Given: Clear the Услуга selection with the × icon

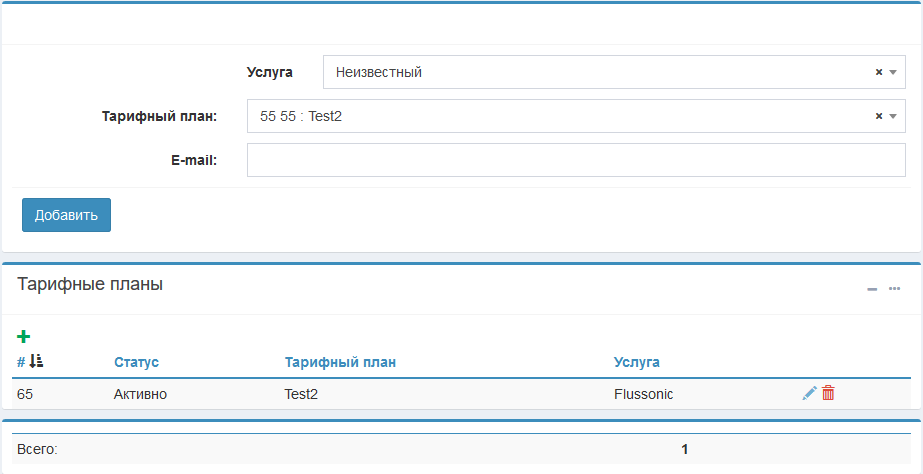Looking at the screenshot, I should point(879,72).
